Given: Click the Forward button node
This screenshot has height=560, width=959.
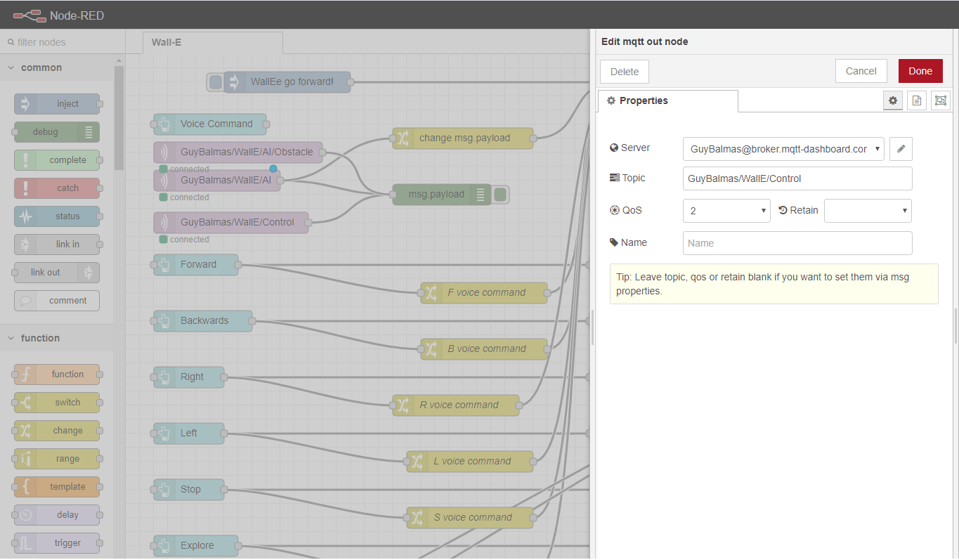Looking at the screenshot, I should click(x=196, y=264).
